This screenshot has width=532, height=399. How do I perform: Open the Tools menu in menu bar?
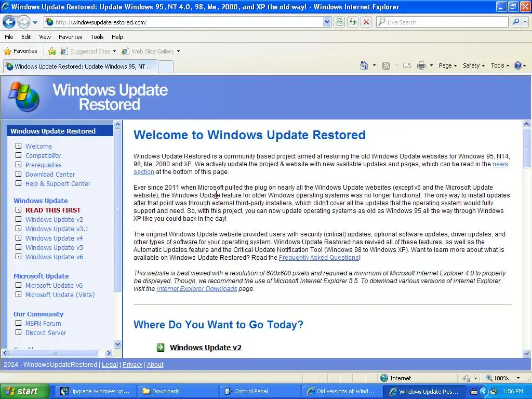[97, 37]
